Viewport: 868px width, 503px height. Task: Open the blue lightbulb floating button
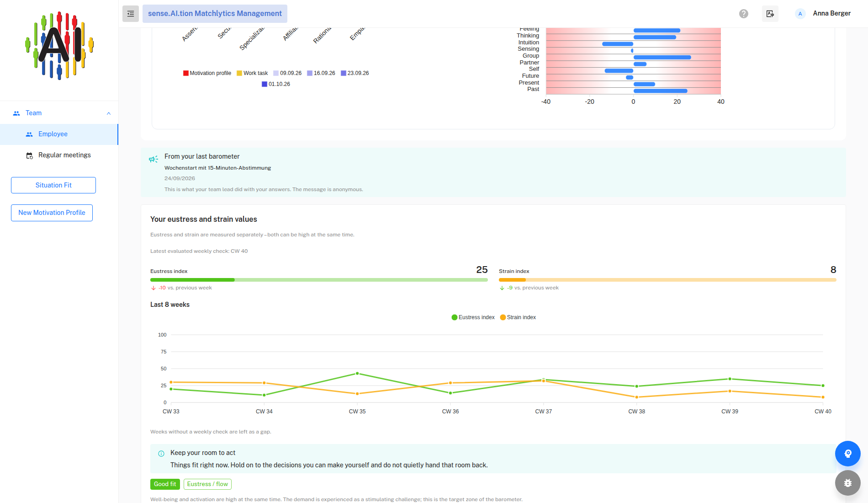848,454
